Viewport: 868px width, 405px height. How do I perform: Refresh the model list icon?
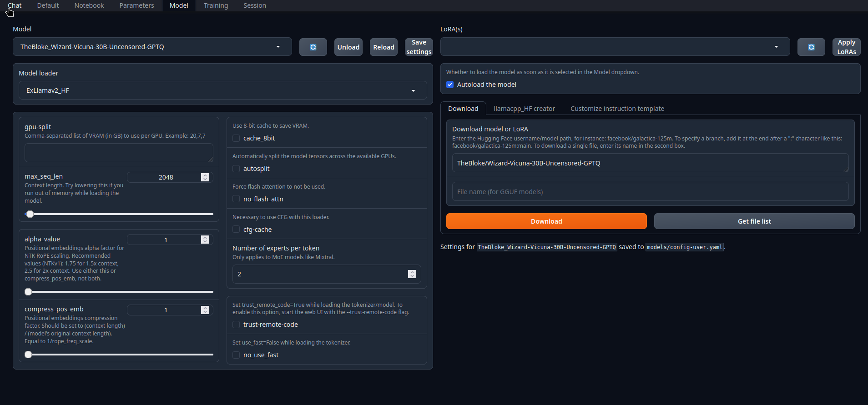coord(313,47)
